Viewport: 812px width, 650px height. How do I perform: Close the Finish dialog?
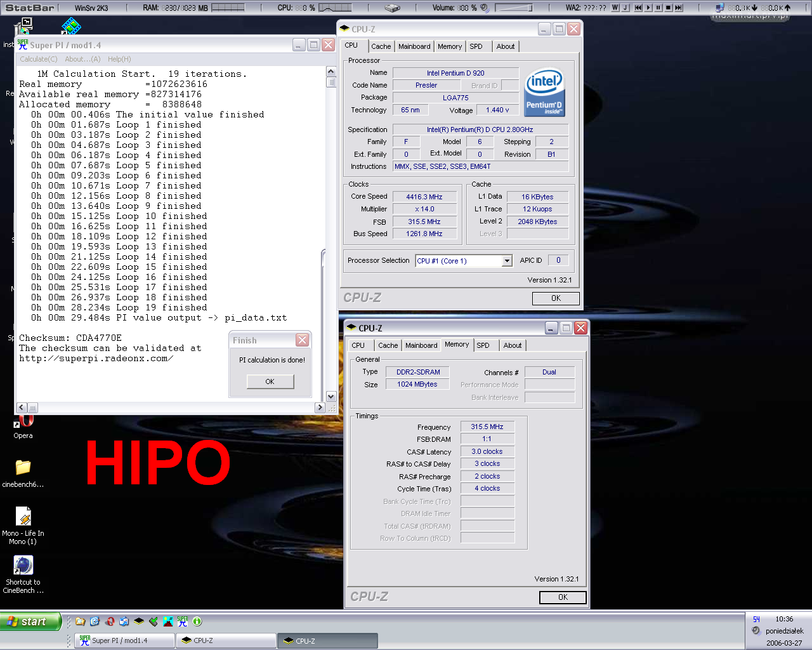[x=303, y=340]
